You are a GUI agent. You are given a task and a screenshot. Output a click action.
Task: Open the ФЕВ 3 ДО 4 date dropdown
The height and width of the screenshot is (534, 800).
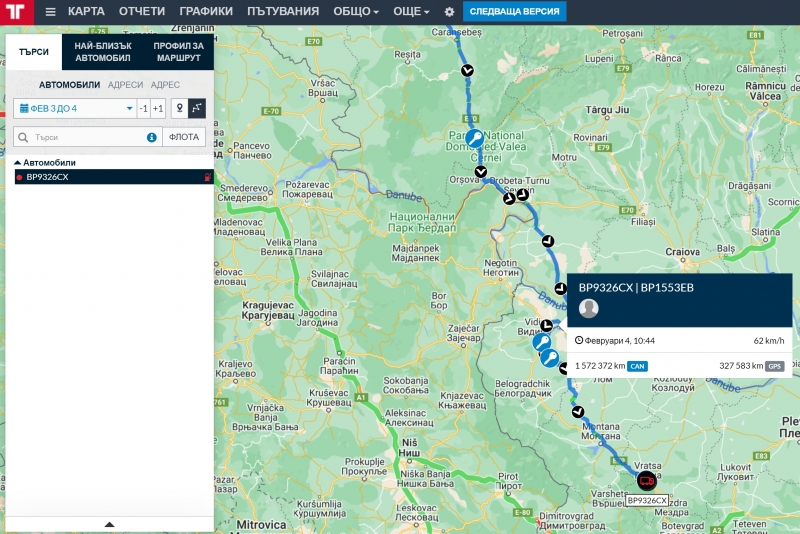(x=75, y=108)
